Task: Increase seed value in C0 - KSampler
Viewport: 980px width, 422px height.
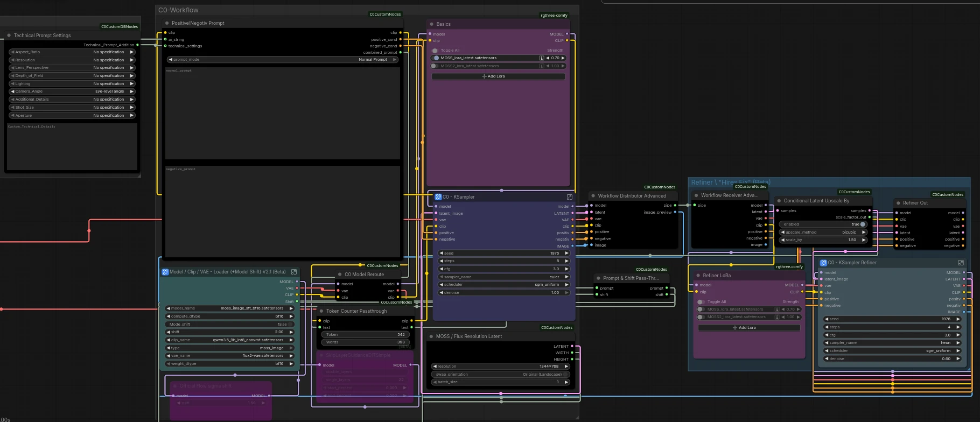Action: 566,254
